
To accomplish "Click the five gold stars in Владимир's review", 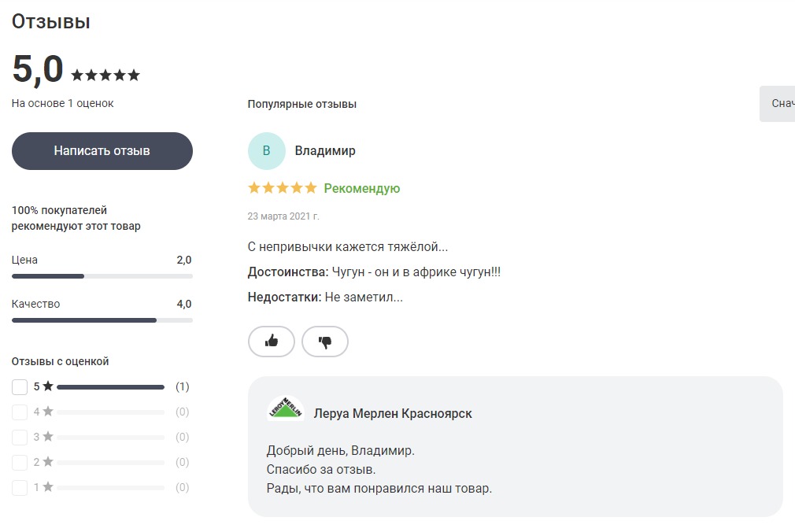I will click(283, 188).
